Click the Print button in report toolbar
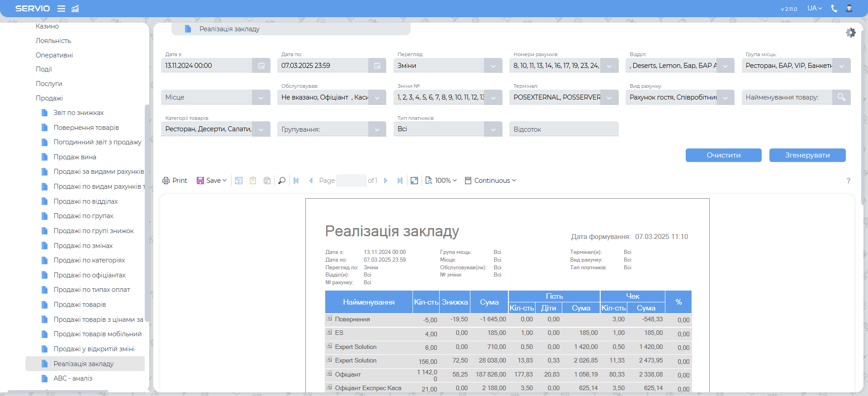The image size is (868, 396). [175, 181]
